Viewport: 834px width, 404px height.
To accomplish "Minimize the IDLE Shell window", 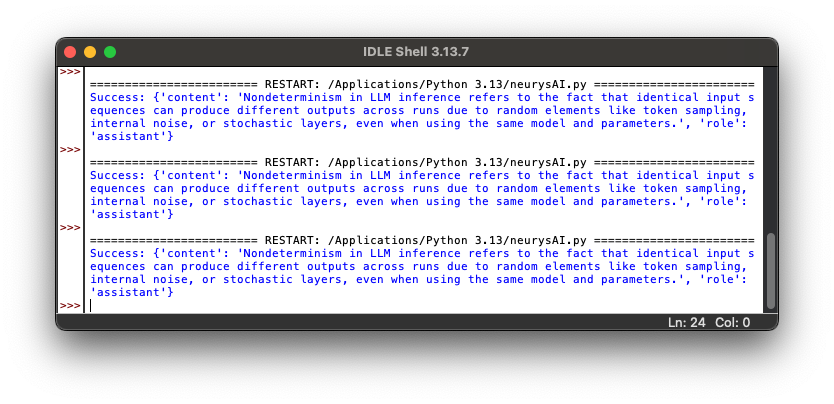I will 90,52.
